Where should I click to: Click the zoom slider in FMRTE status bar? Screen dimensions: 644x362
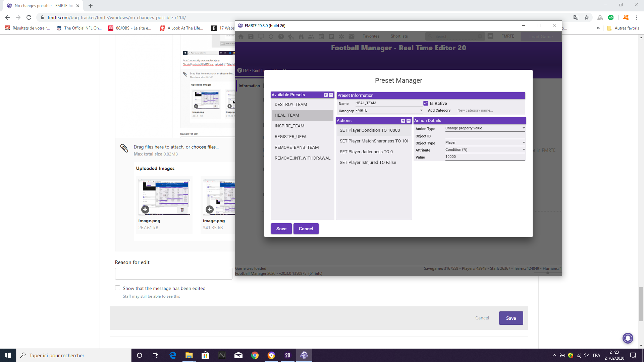click(x=547, y=273)
